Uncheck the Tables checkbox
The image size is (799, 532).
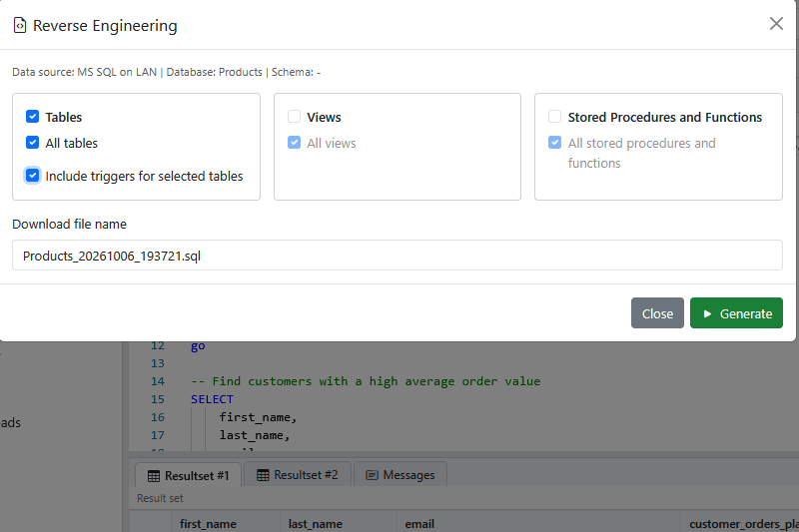coord(32,117)
